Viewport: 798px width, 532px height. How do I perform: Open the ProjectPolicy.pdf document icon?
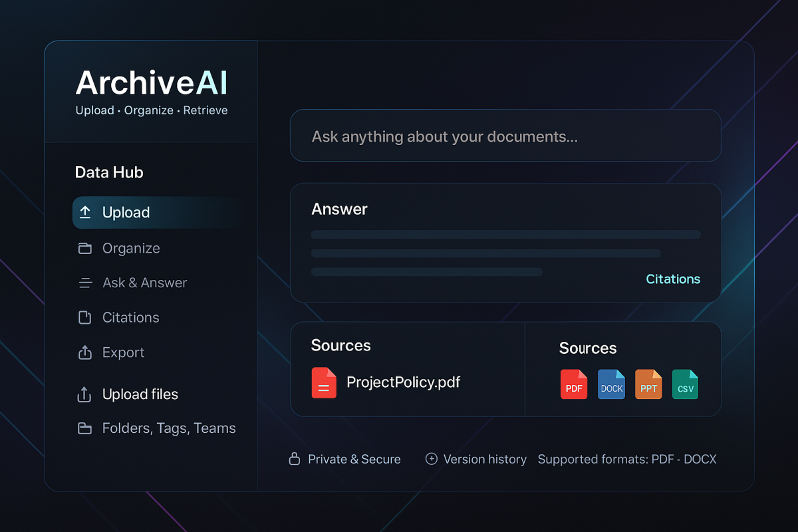pyautogui.click(x=324, y=382)
